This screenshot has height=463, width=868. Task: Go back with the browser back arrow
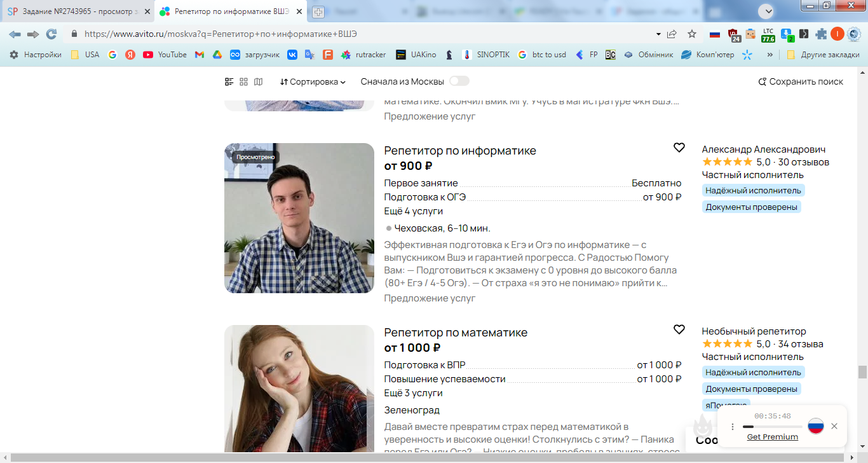[15, 34]
